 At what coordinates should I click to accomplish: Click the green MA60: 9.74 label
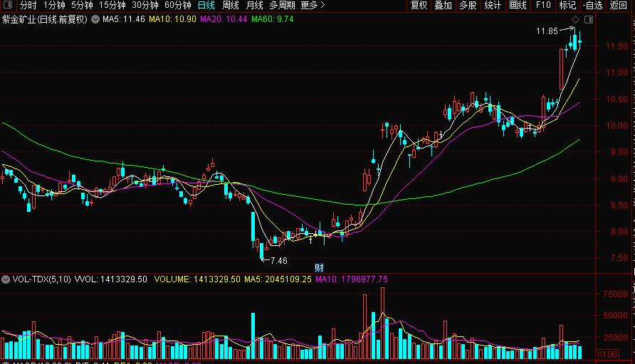272,19
